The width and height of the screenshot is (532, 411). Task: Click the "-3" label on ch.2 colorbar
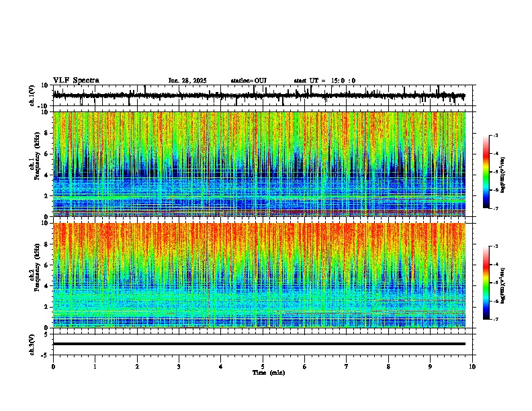[x=495, y=246]
